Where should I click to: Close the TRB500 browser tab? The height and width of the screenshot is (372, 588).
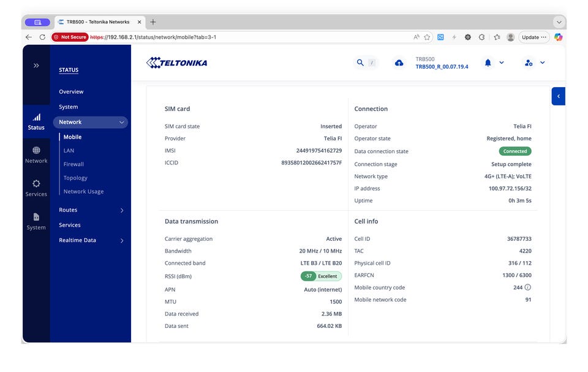pos(139,22)
